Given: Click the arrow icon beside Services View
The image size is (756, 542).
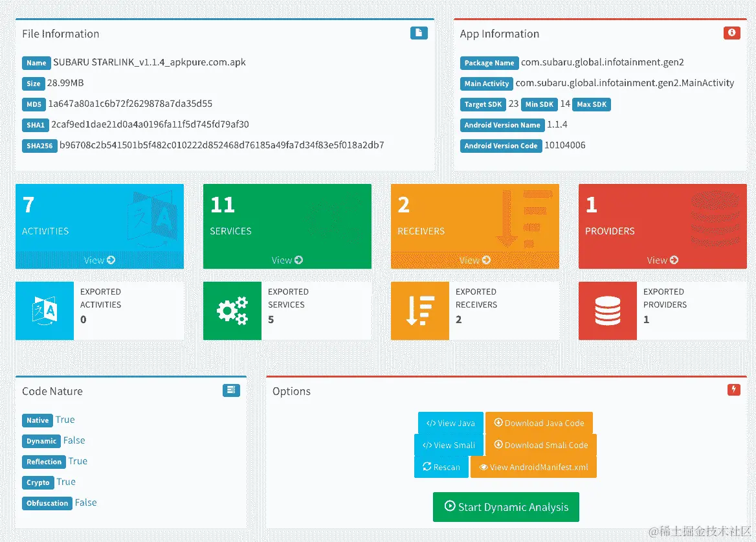Looking at the screenshot, I should [298, 260].
